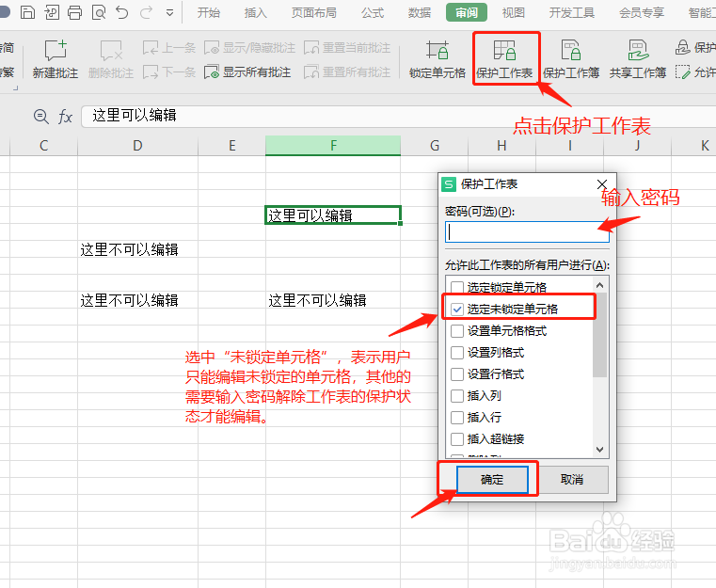Select column D header

tap(137, 146)
